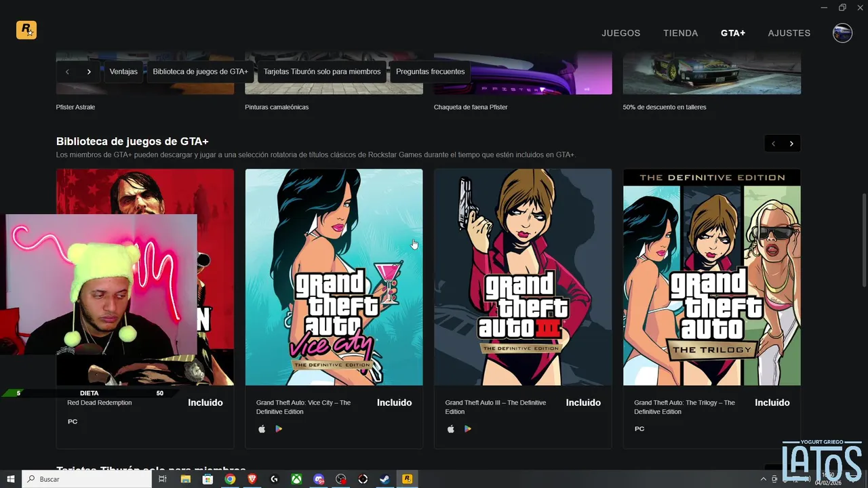This screenshot has width=868, height=488.
Task: Open the Xbox app from the taskbar
Action: click(296, 479)
